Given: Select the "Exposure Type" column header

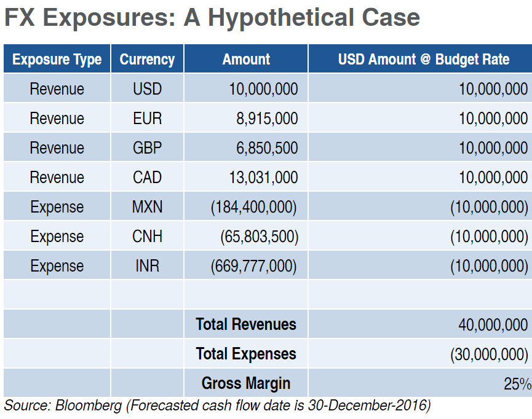Looking at the screenshot, I should coord(57,60).
